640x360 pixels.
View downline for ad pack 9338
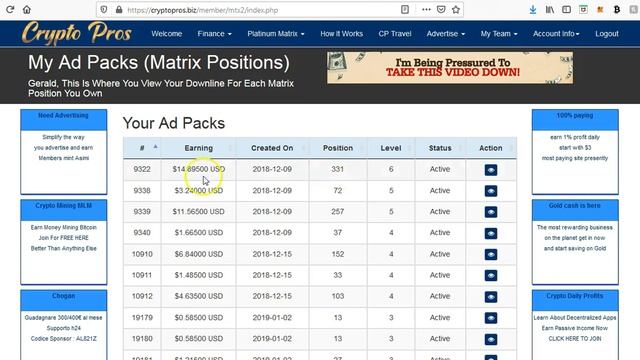[x=491, y=191]
